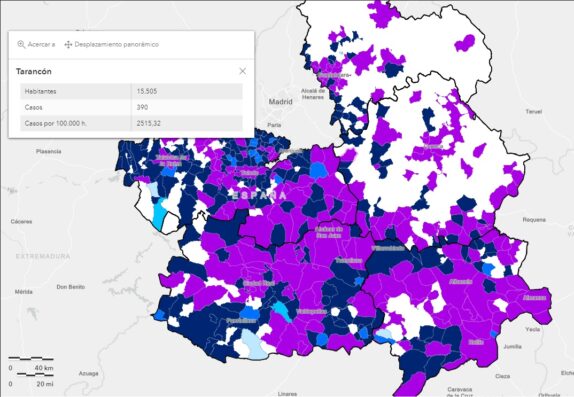Click the Linares map label
The height and width of the screenshot is (397, 574).
[287, 394]
